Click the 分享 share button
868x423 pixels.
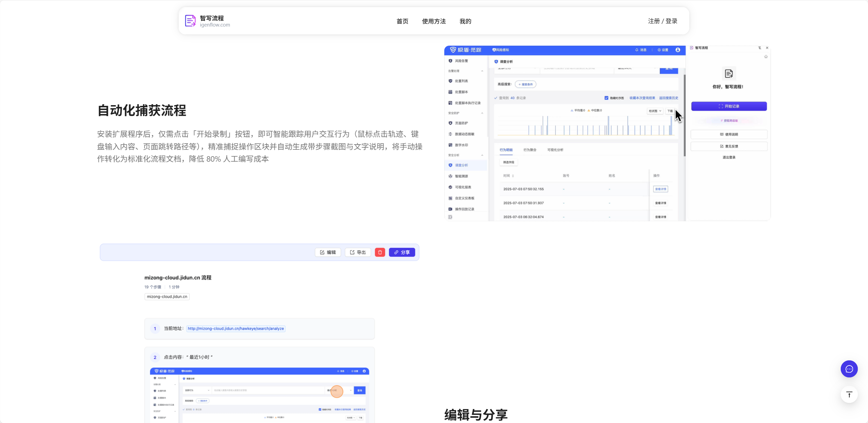click(x=402, y=252)
